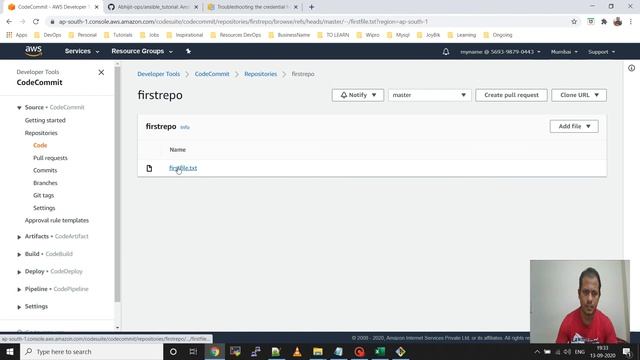Close the Developer Tools sidebar

101,72
